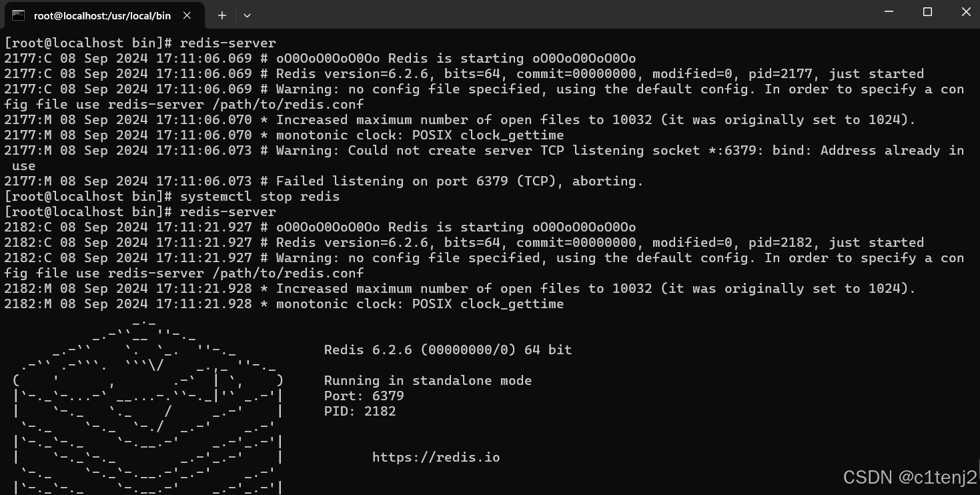Image resolution: width=980 pixels, height=495 pixels.
Task: Click the PID: 2182 text
Action: 360,411
